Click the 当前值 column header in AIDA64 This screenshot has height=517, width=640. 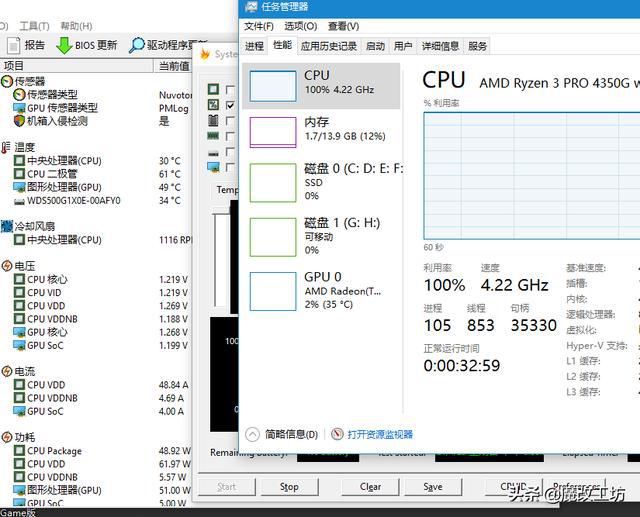[173, 66]
